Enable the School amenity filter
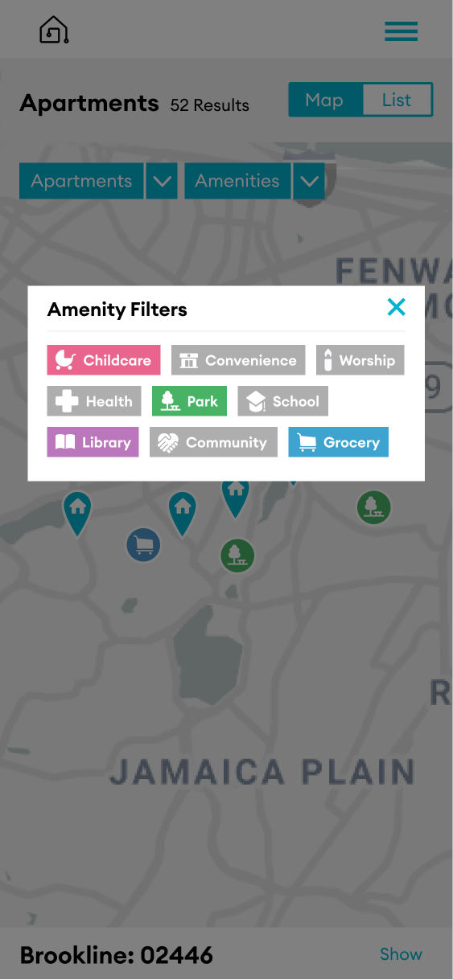The width and height of the screenshot is (453, 980). tap(283, 401)
